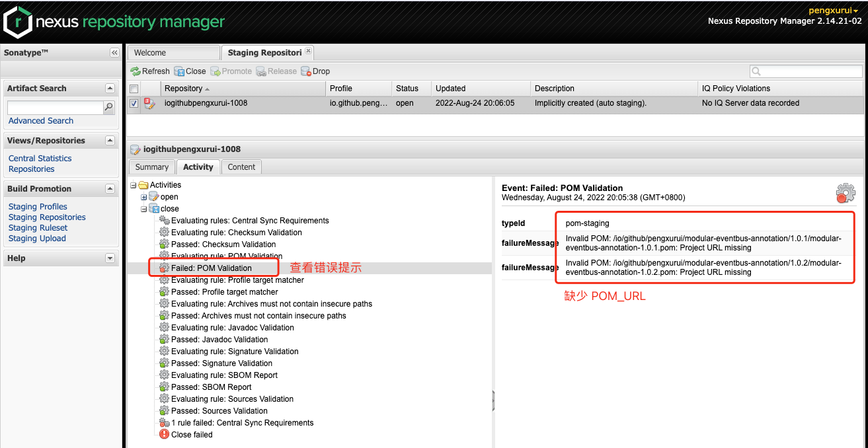
Task: Click the Drop toolbar button
Action: tap(315, 71)
